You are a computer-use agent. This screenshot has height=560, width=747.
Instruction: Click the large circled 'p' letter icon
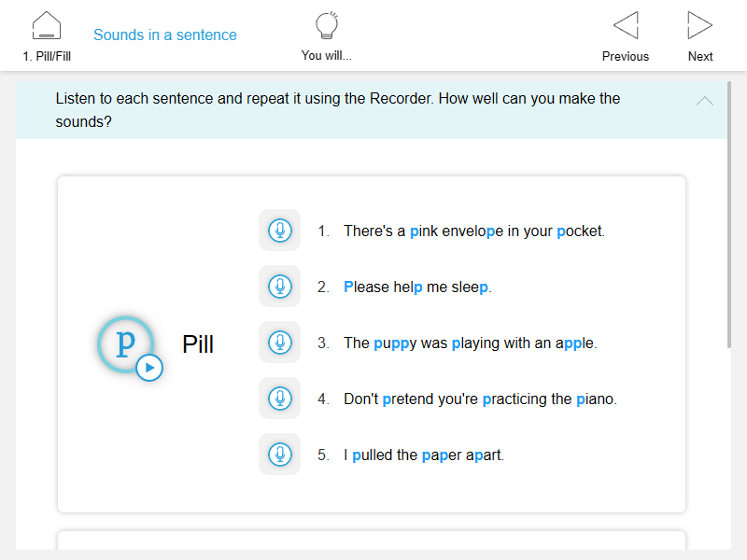click(124, 342)
